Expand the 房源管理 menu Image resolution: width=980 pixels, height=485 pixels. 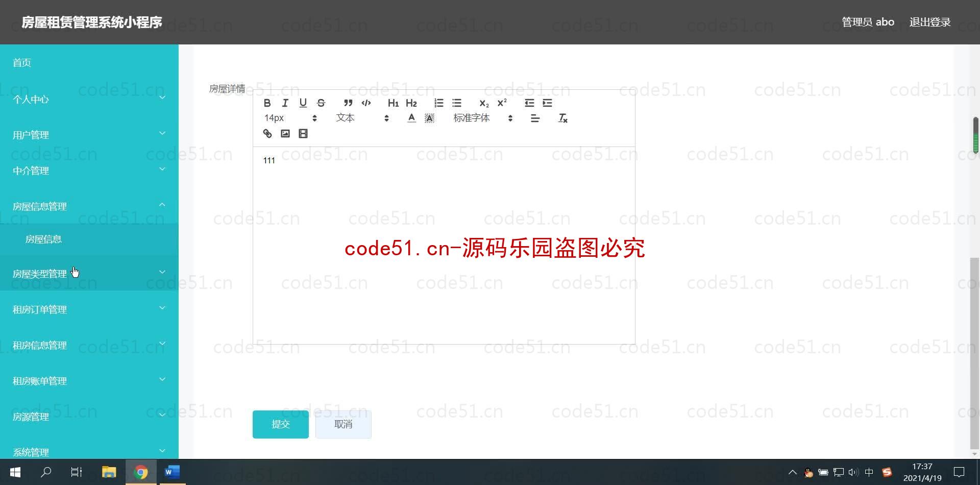89,417
